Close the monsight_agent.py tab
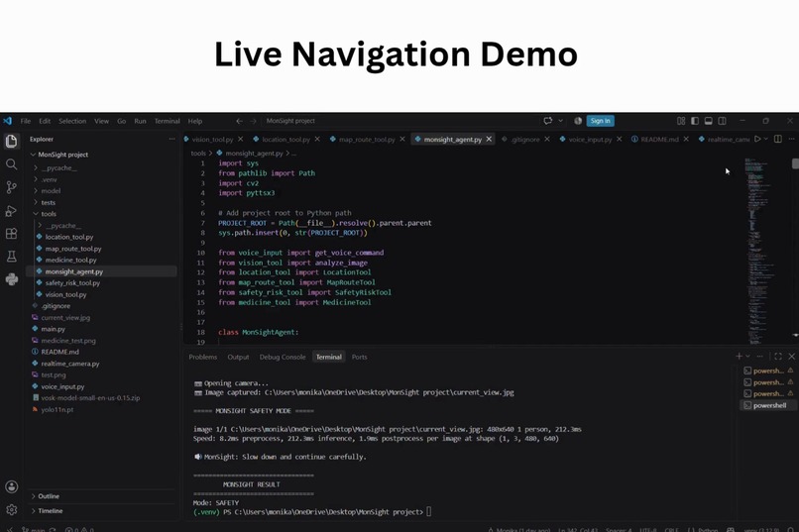This screenshot has width=799, height=532. (489, 139)
